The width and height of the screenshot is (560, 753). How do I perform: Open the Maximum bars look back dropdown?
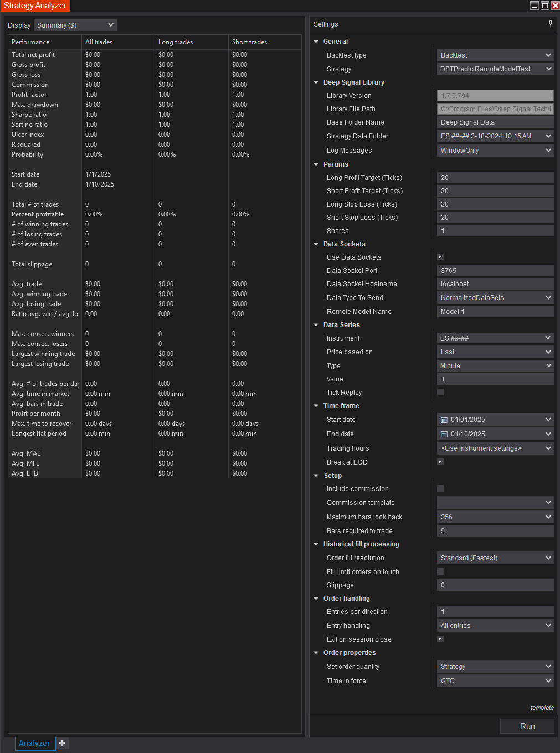click(495, 517)
